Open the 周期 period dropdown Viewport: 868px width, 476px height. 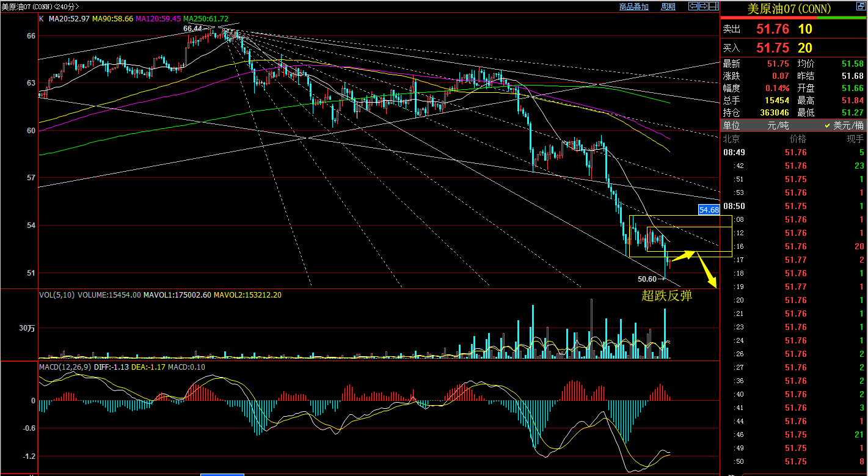click(668, 7)
